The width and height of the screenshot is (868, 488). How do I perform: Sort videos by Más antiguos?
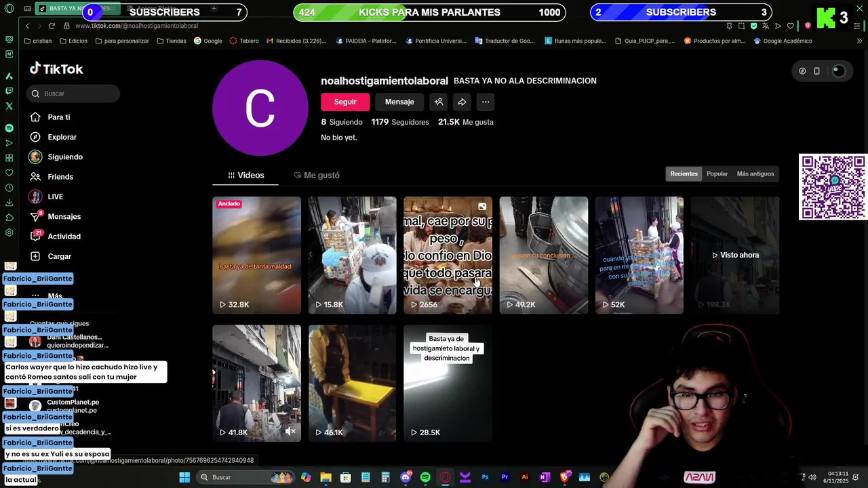pyautogui.click(x=755, y=174)
